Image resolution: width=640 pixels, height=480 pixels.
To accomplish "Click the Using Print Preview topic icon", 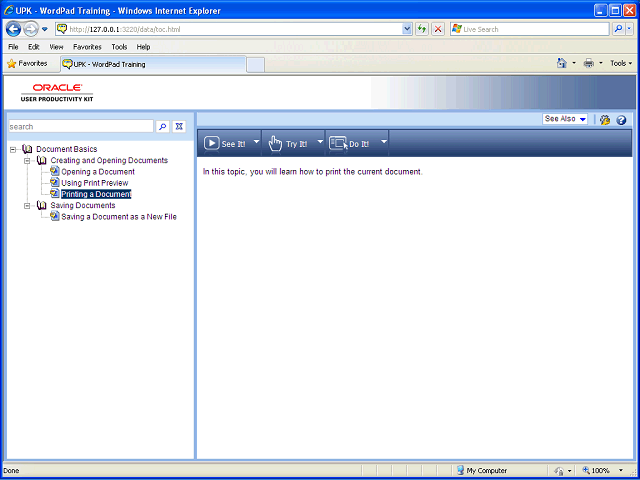I will click(55, 182).
